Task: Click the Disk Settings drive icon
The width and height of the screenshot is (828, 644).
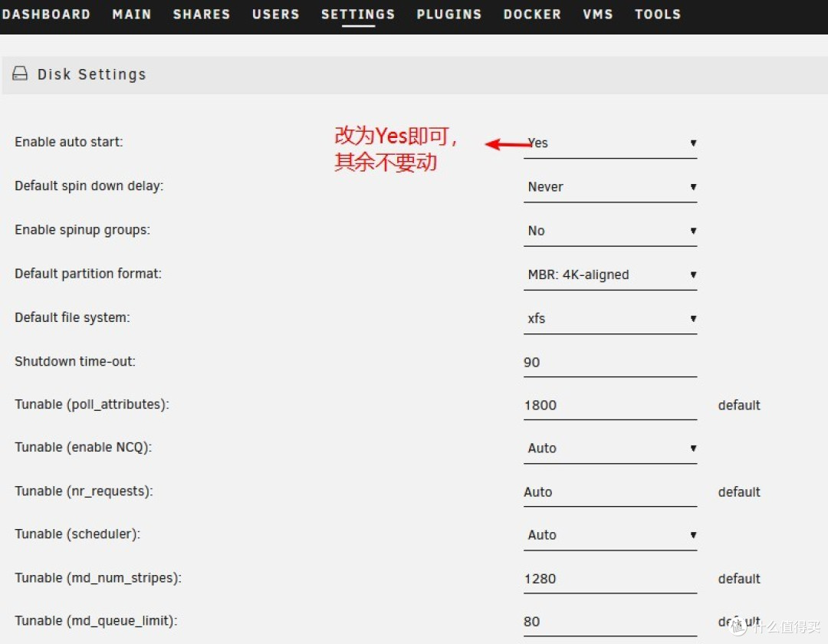Action: pos(20,74)
